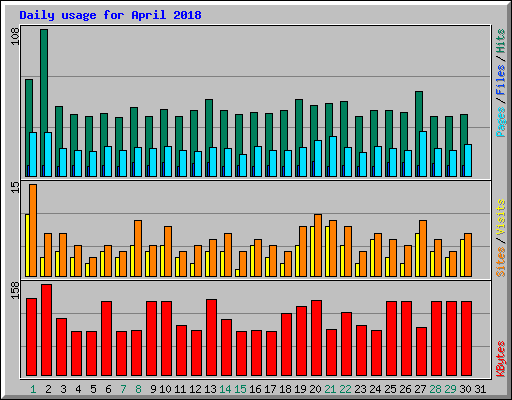Click the orange visits bar for day 20
Image resolution: width=512 pixels, height=400 pixels.
pos(318,245)
